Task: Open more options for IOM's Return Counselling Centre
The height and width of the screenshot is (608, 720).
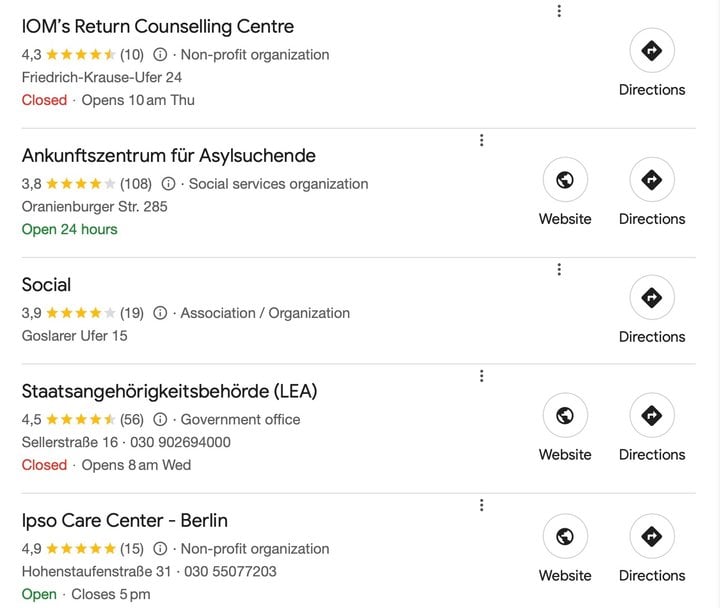Action: tap(559, 11)
